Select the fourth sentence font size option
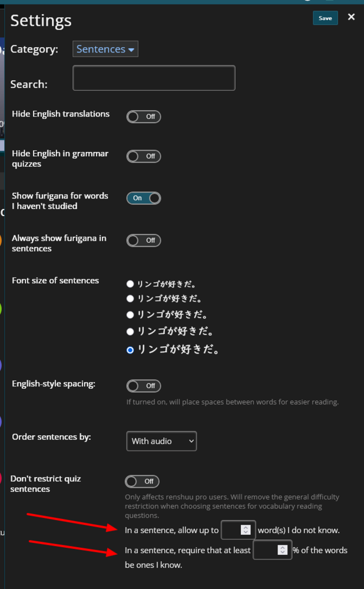This screenshot has height=589, width=364. [130, 331]
